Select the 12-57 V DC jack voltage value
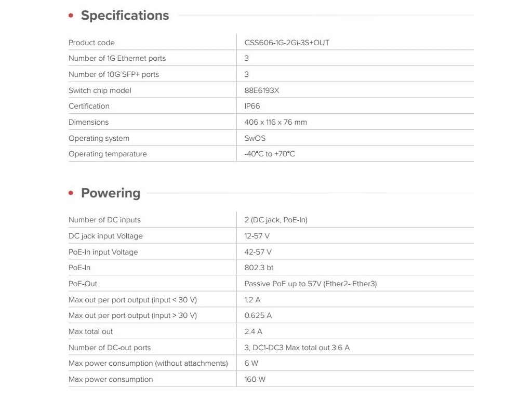Viewport: 532px width, 399px height. point(257,236)
